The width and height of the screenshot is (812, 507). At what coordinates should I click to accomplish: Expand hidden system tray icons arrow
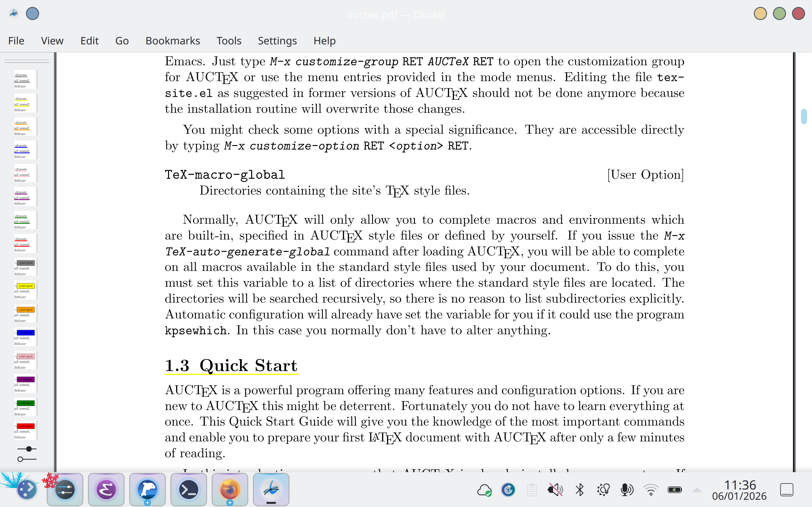click(697, 490)
